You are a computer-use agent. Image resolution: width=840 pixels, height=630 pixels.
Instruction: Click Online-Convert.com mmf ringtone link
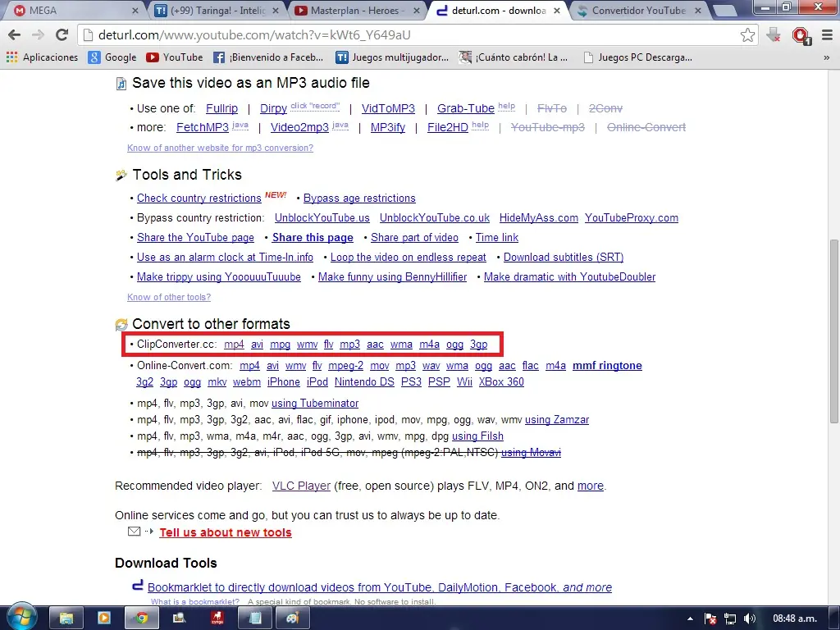click(607, 366)
